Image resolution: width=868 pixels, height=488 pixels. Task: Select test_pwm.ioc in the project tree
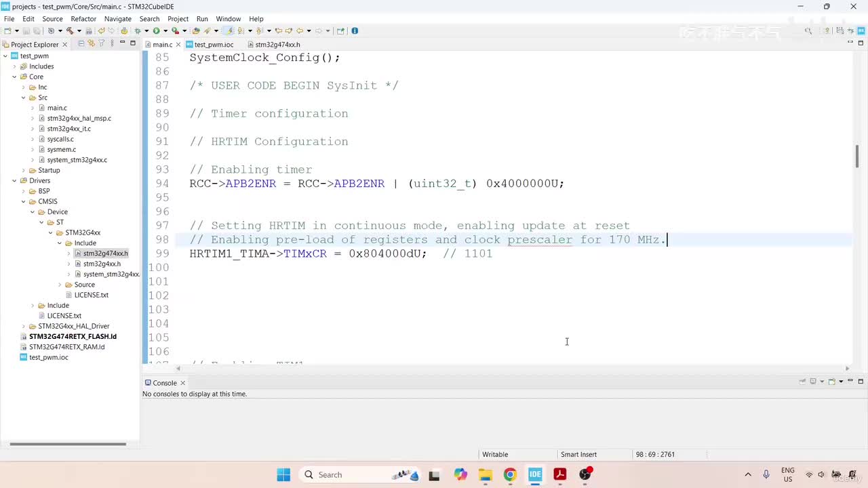tap(48, 357)
